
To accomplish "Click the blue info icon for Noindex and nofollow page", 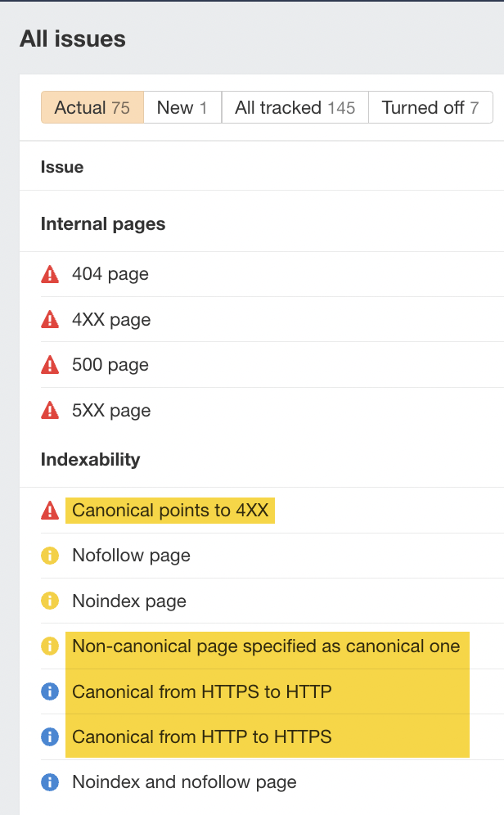I will coord(49,782).
